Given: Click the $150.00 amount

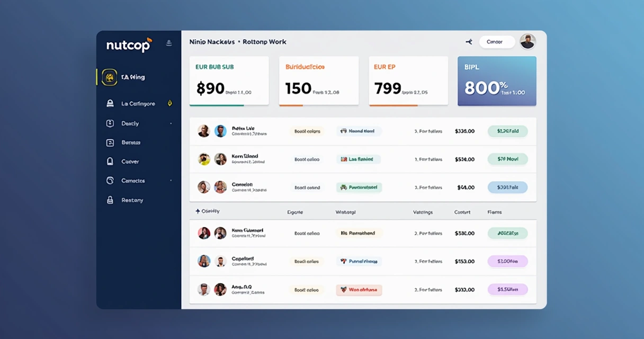Looking at the screenshot, I should (x=465, y=261).
